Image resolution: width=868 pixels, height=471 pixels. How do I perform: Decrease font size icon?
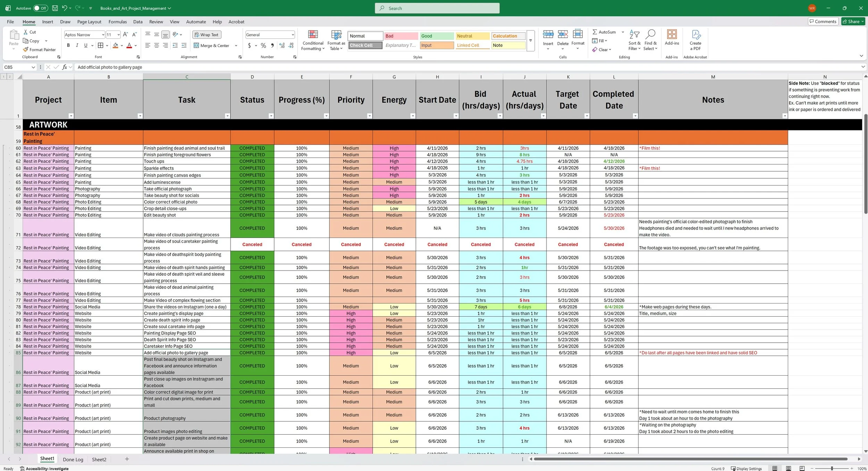pyautogui.click(x=134, y=34)
